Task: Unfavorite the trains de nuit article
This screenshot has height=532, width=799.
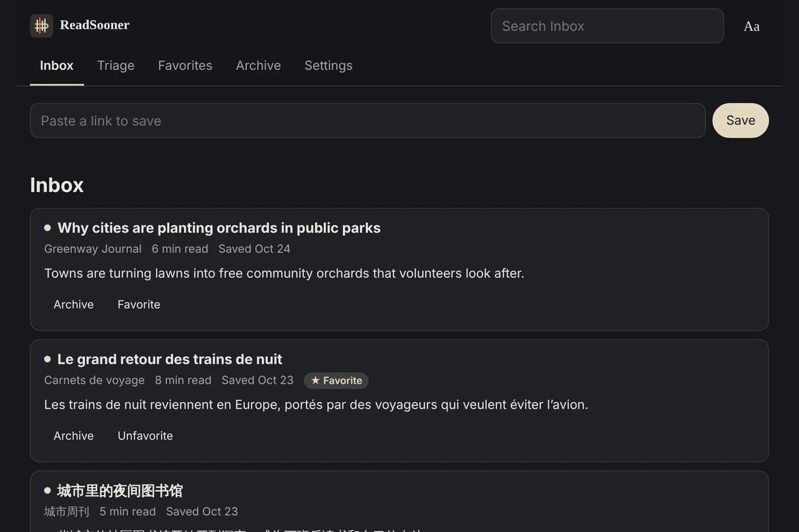Action: point(145,436)
